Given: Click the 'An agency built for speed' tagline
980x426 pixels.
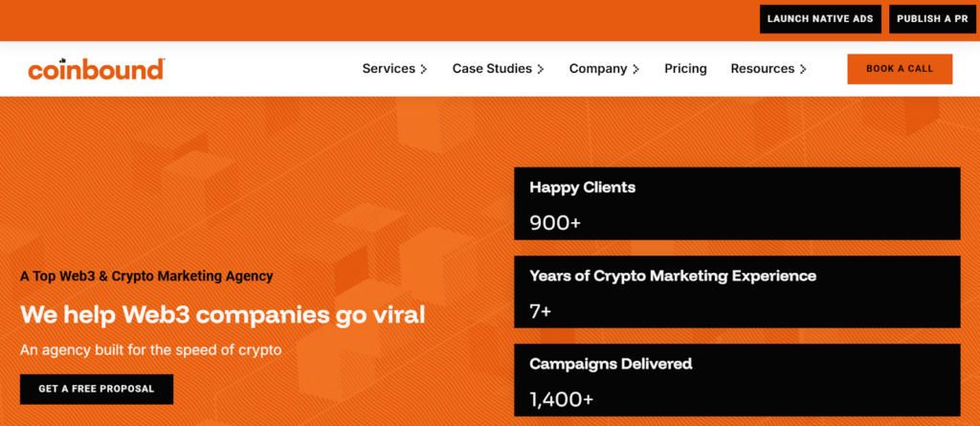Looking at the screenshot, I should [x=150, y=349].
